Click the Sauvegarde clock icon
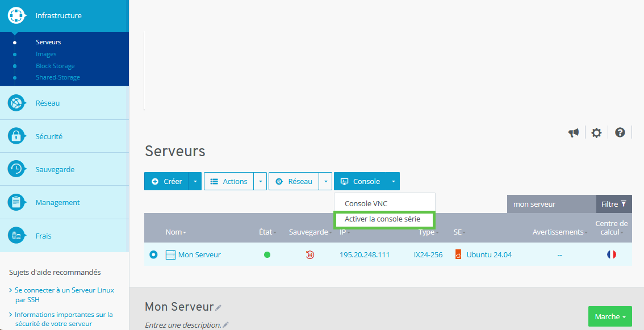 pyautogui.click(x=16, y=169)
